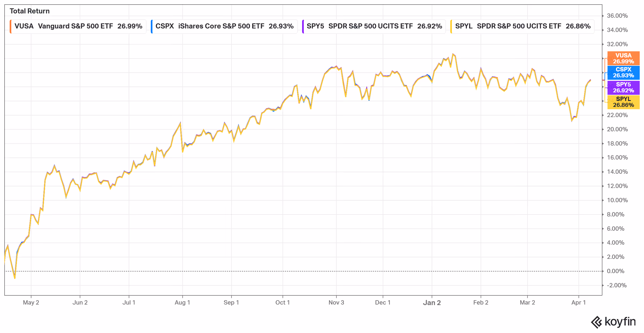Click the yellow SPYL 26.86% axis tag
Viewport: 644px width, 333px height.
[623, 102]
